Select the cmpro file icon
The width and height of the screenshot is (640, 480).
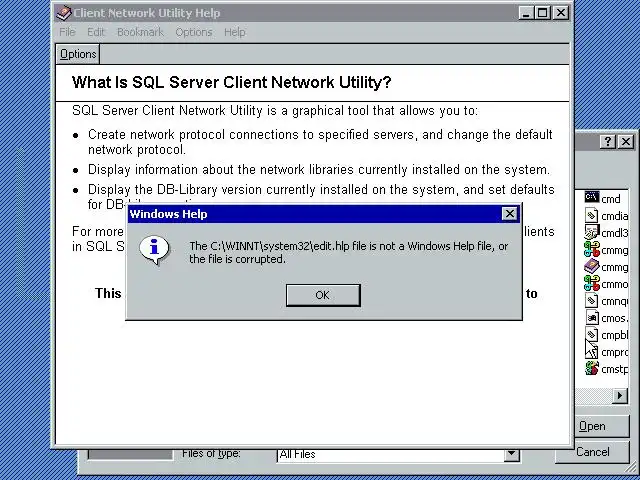coord(591,351)
